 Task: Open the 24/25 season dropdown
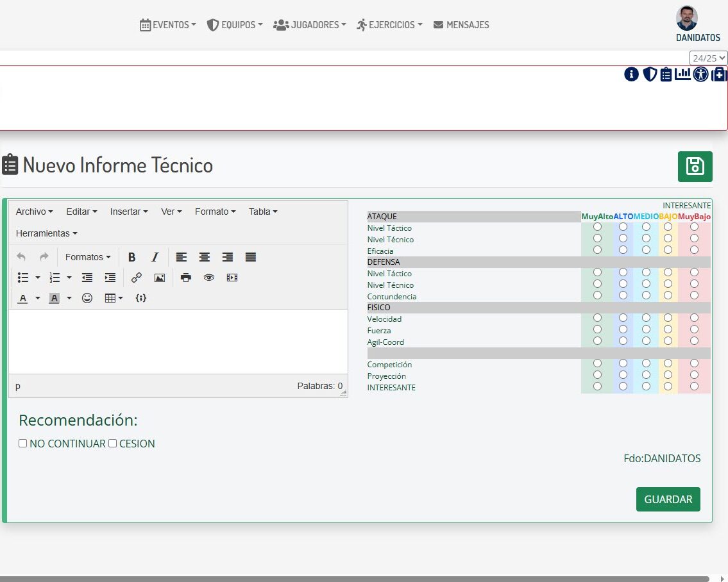[x=708, y=58]
